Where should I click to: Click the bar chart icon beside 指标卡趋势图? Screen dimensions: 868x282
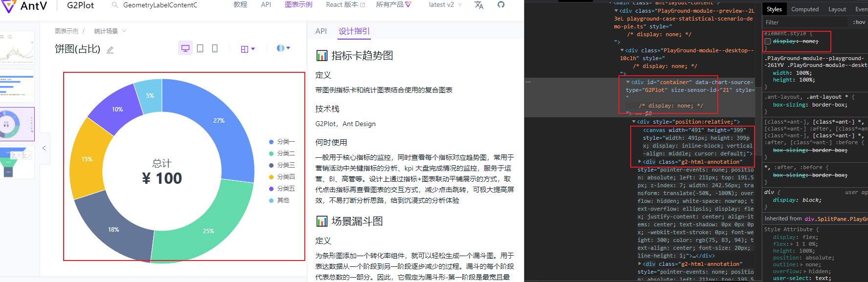pos(321,56)
